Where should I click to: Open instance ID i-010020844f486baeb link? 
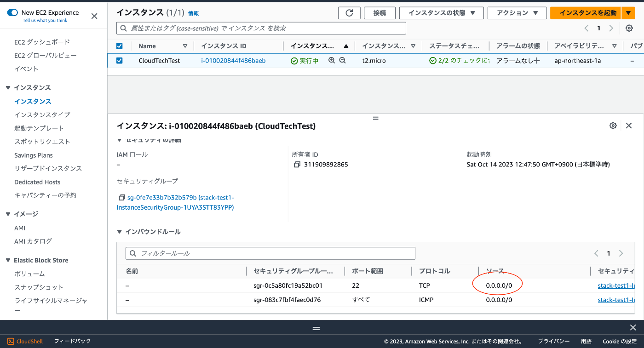point(233,60)
